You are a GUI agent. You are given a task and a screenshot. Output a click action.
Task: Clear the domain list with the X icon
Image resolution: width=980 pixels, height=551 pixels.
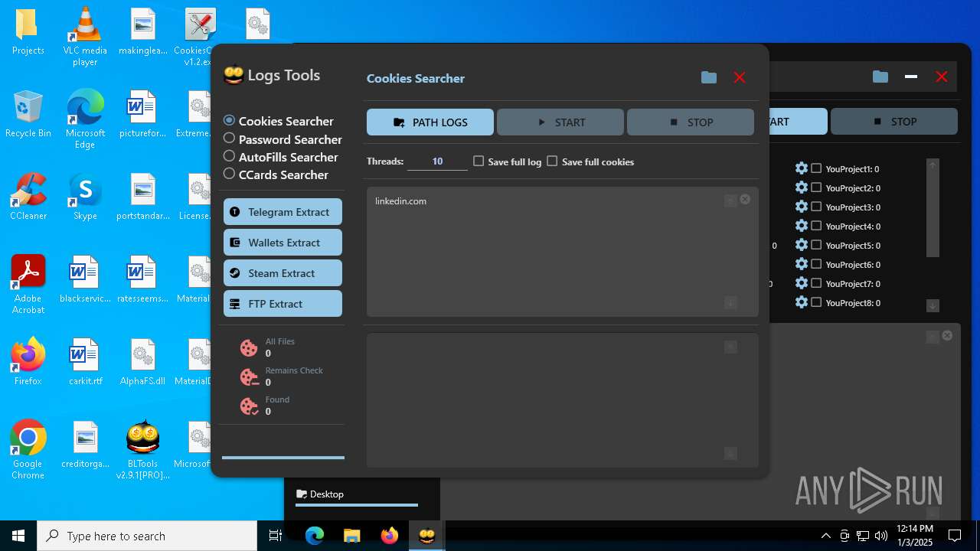coord(745,199)
